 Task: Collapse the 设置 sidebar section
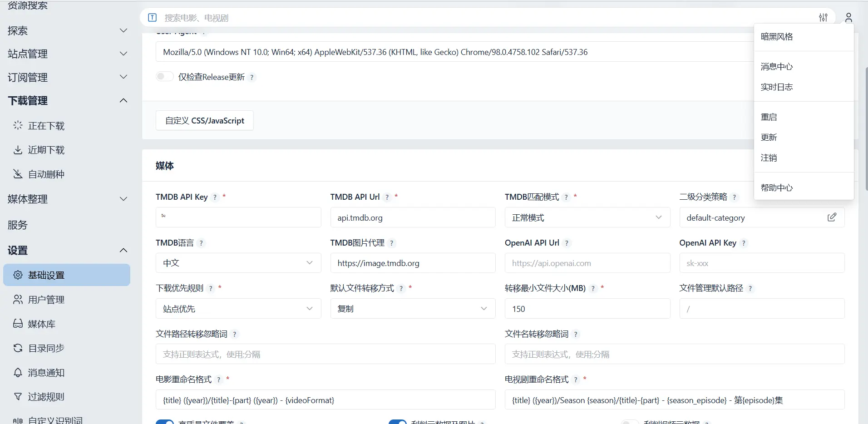click(123, 250)
